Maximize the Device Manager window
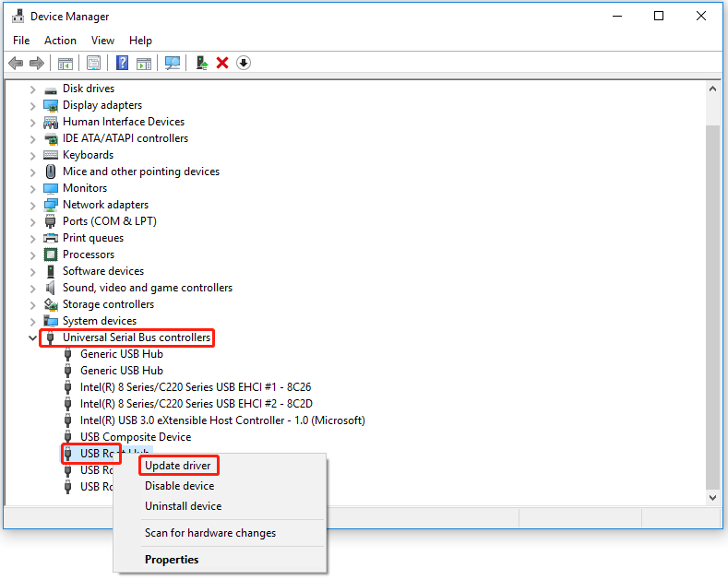The width and height of the screenshot is (728, 580). [x=659, y=17]
